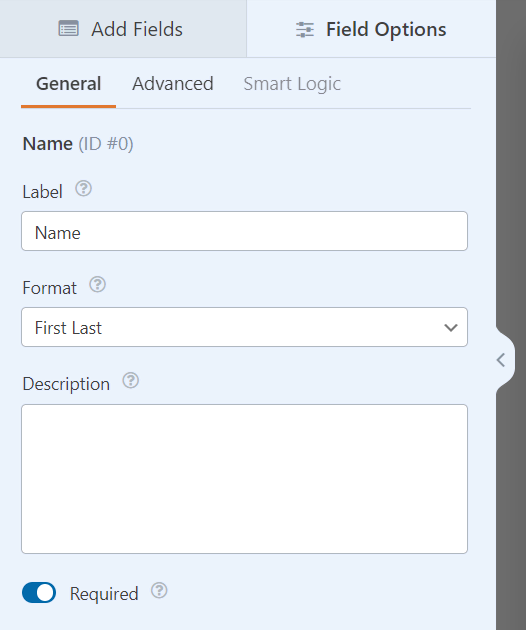Open the Format help tooltip icon
This screenshot has height=630, width=526.
pos(97,284)
